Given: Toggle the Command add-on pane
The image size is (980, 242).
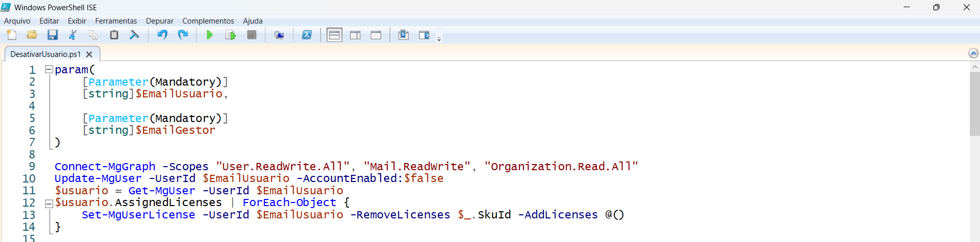Looking at the screenshot, I should (424, 35).
